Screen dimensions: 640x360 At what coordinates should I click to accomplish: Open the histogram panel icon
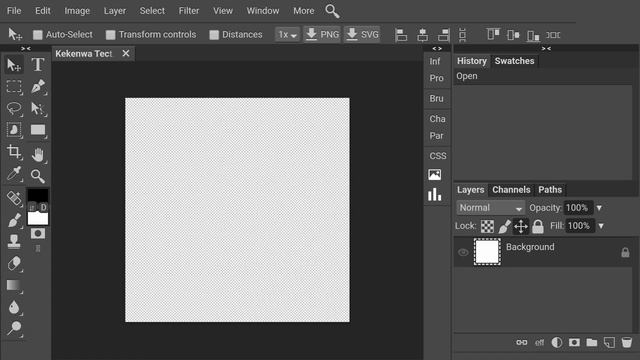[x=435, y=194]
